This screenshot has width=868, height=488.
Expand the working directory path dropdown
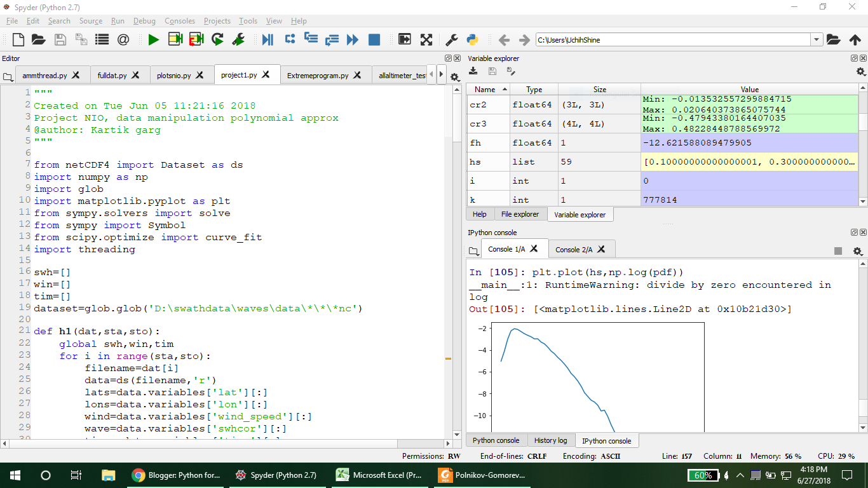click(x=817, y=40)
